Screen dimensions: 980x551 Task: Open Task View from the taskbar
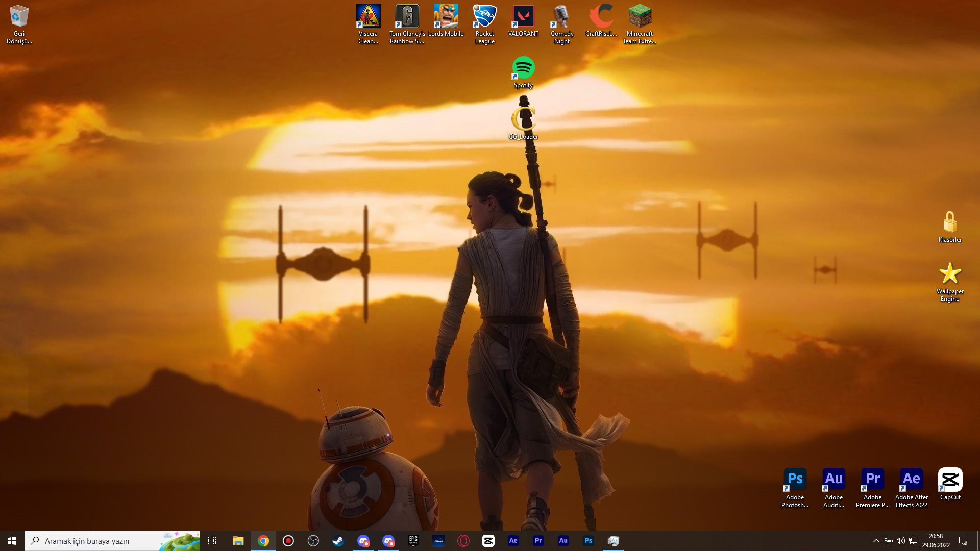point(212,541)
